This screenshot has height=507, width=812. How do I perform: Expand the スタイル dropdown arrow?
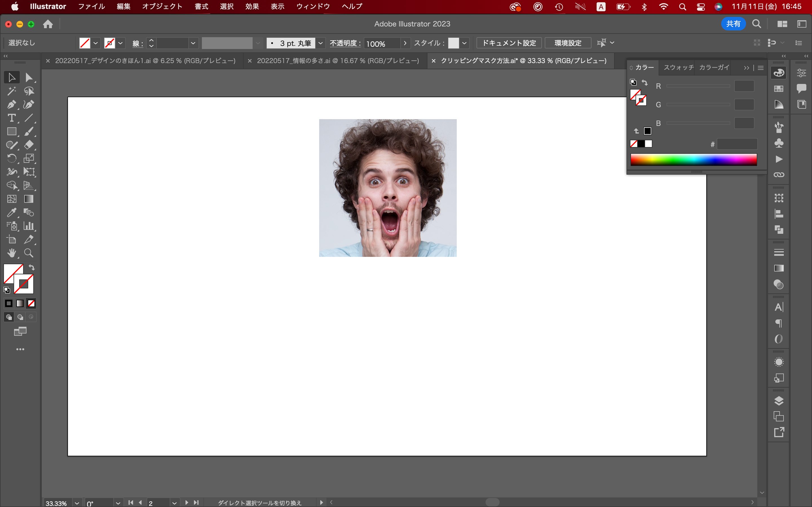point(464,43)
